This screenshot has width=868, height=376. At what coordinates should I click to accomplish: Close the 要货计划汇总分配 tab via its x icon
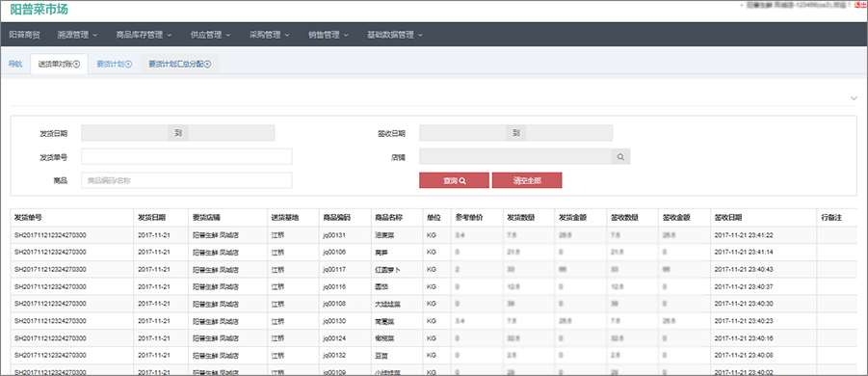tap(207, 65)
